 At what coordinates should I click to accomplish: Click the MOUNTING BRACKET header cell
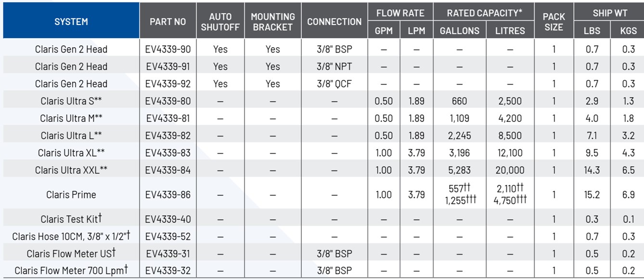pyautogui.click(x=272, y=22)
